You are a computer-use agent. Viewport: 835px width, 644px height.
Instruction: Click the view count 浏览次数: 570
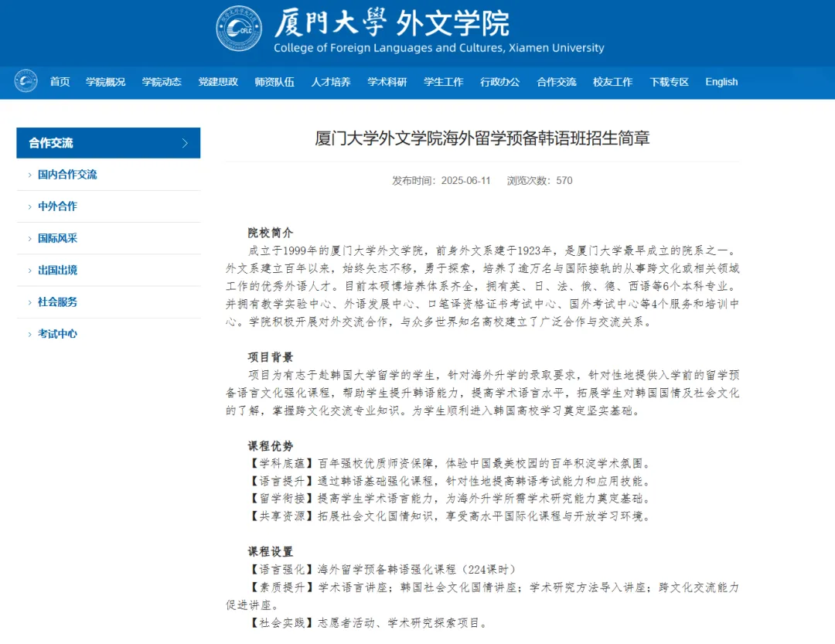coord(540,181)
